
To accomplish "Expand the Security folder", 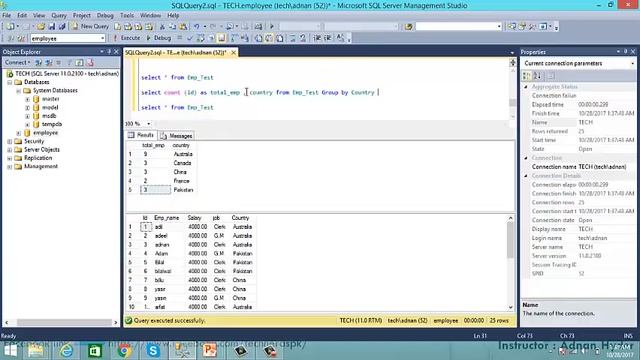I will 9,141.
